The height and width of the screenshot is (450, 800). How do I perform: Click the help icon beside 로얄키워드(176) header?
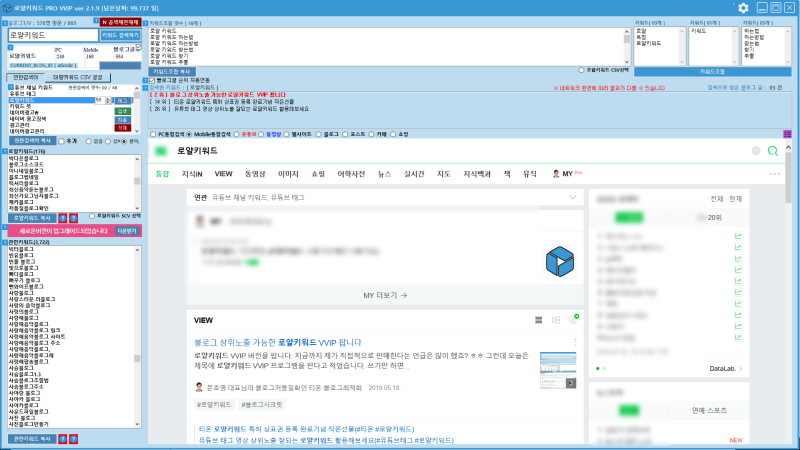[5, 152]
